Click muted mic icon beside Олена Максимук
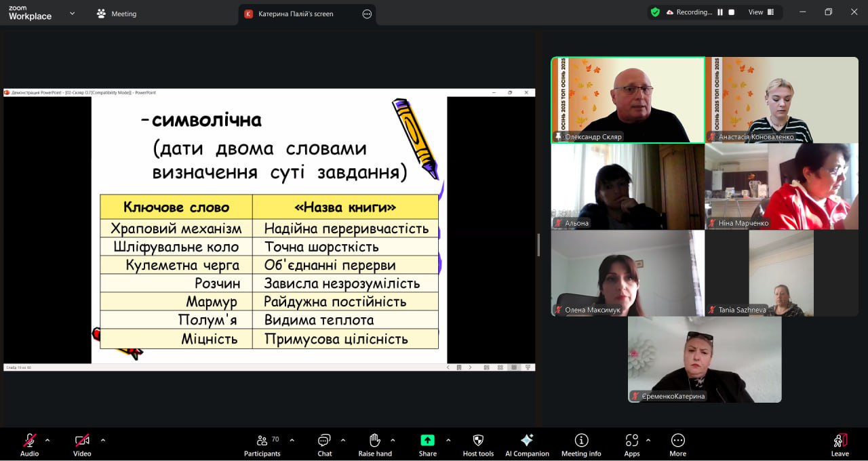Screen dimensions: 868x461 coord(558,310)
